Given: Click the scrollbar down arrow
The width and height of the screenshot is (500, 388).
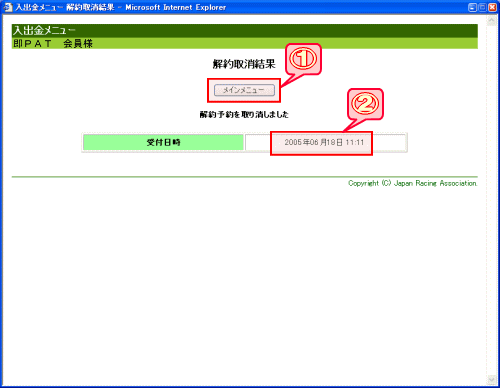Looking at the screenshot, I should tap(491, 379).
